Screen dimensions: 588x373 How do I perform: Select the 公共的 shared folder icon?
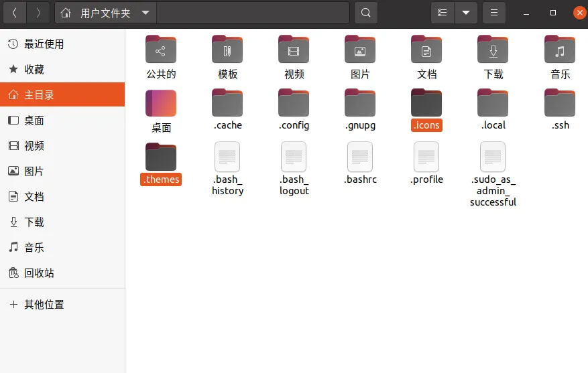(x=161, y=51)
